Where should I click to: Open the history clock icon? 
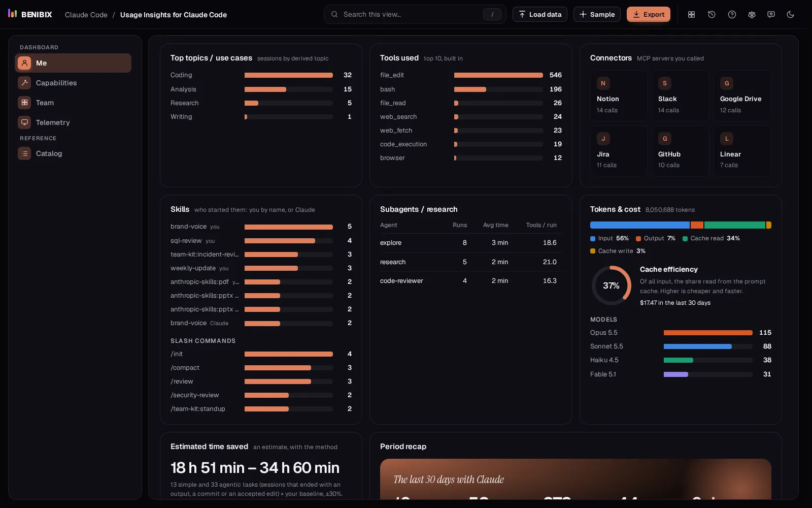click(712, 14)
